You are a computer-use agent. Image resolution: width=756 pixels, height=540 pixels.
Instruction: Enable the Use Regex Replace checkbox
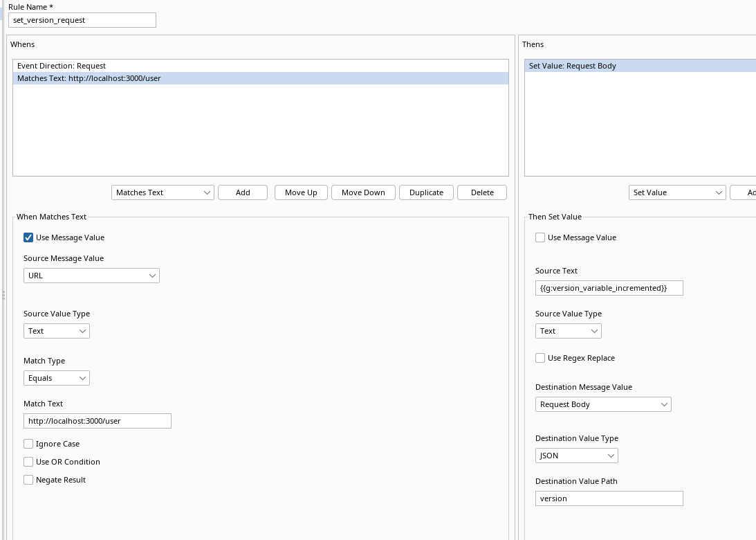540,358
